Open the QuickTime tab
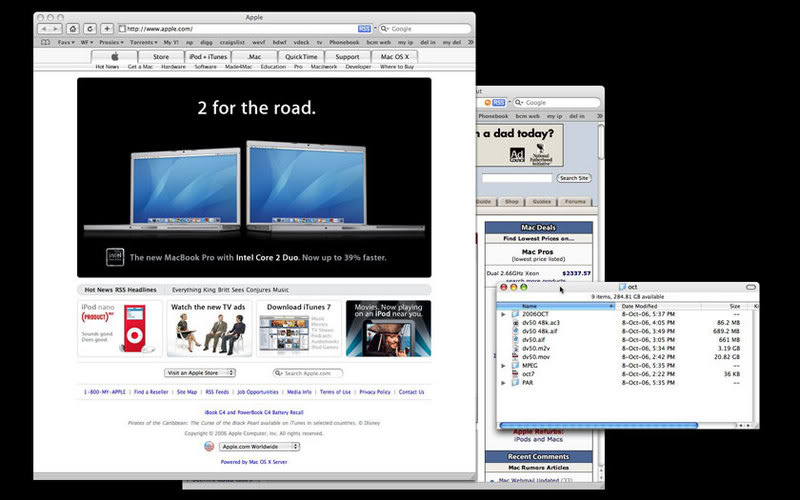Image resolution: width=800 pixels, height=500 pixels. coord(301,56)
